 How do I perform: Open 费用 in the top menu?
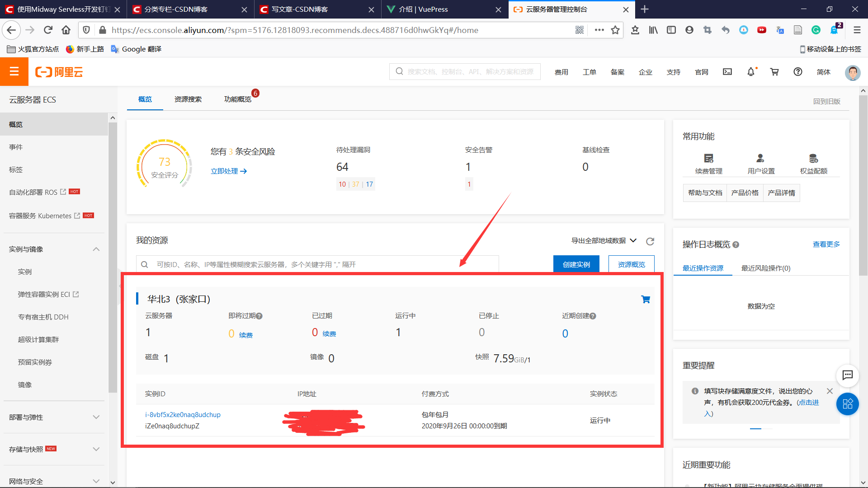pos(561,72)
